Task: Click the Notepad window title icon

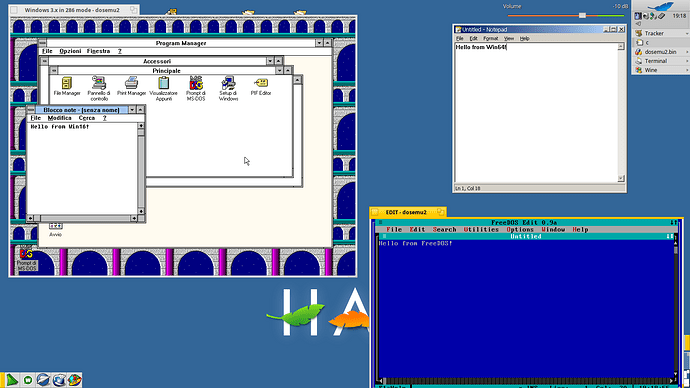Action: coord(458,29)
